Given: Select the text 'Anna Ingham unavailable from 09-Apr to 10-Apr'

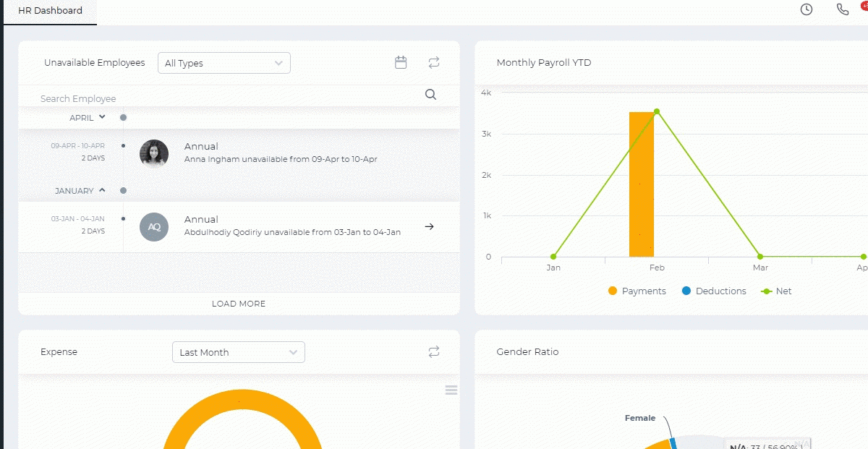Looking at the screenshot, I should [x=281, y=159].
